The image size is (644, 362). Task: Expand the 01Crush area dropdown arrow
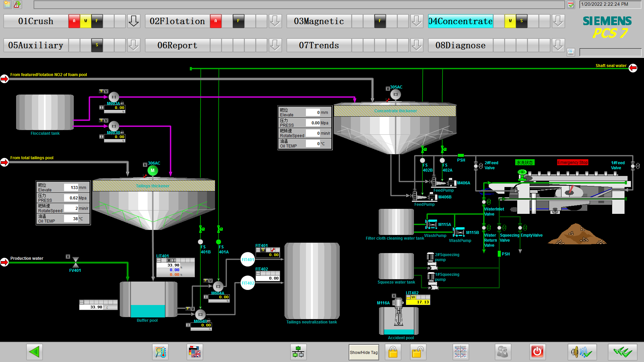click(133, 21)
